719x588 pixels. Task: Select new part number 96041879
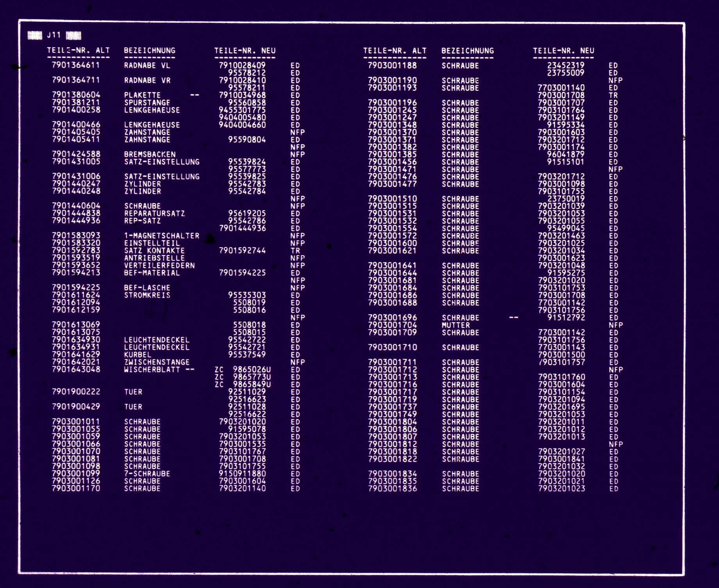(x=566, y=154)
